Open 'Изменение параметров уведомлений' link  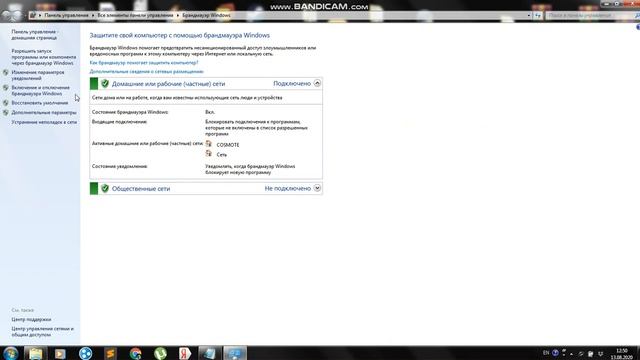38,75
